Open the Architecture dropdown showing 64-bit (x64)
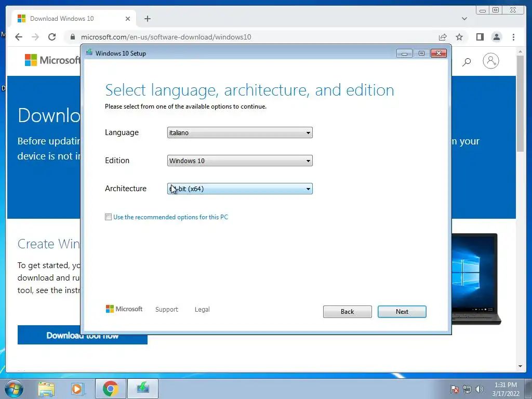Viewport: 532px width, 399px height. point(240,189)
